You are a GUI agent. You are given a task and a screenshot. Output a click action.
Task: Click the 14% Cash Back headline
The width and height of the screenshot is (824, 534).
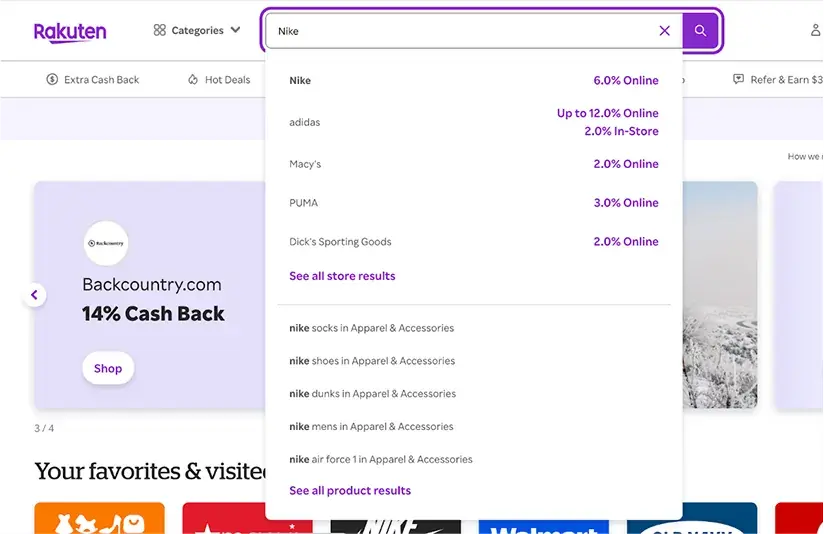click(153, 314)
